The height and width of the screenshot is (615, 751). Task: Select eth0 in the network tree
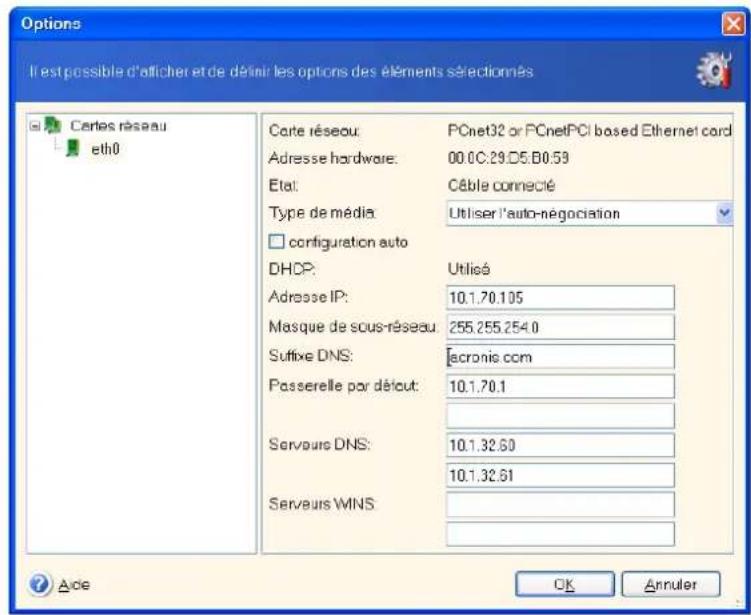pos(105,149)
